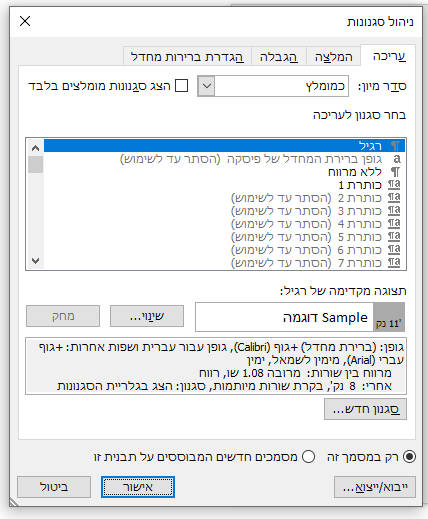Click the linked-style icon beside כותרת 2
428x519 pixels.
click(394, 198)
